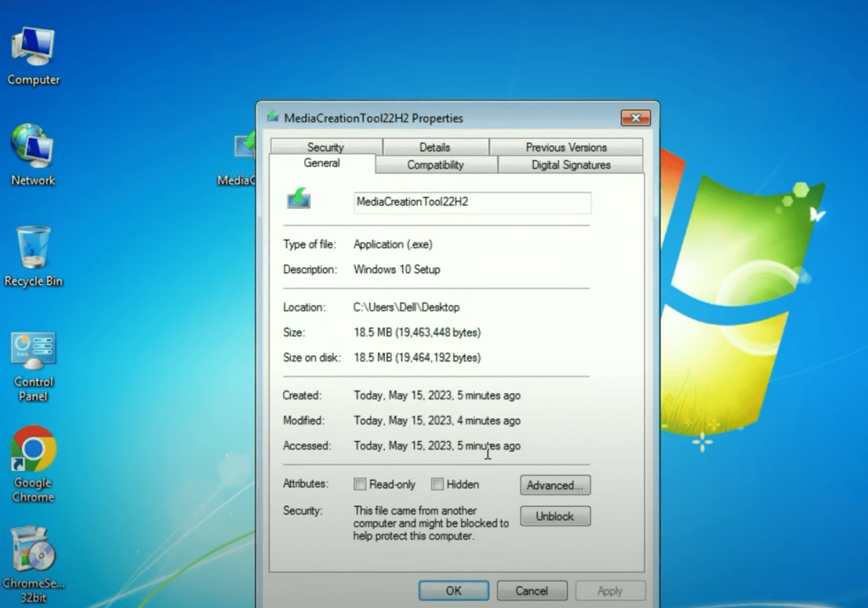Check the Hidden attribute checkbox

pos(437,484)
